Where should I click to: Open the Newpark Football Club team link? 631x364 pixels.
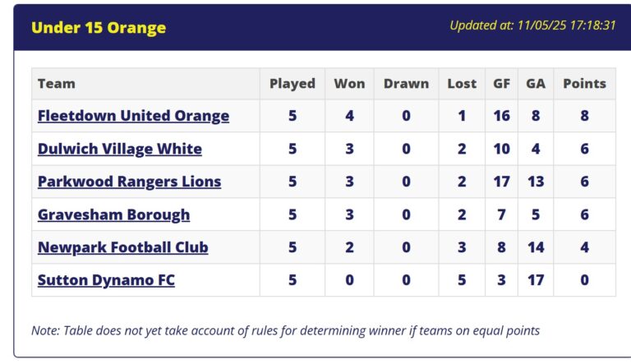122,247
